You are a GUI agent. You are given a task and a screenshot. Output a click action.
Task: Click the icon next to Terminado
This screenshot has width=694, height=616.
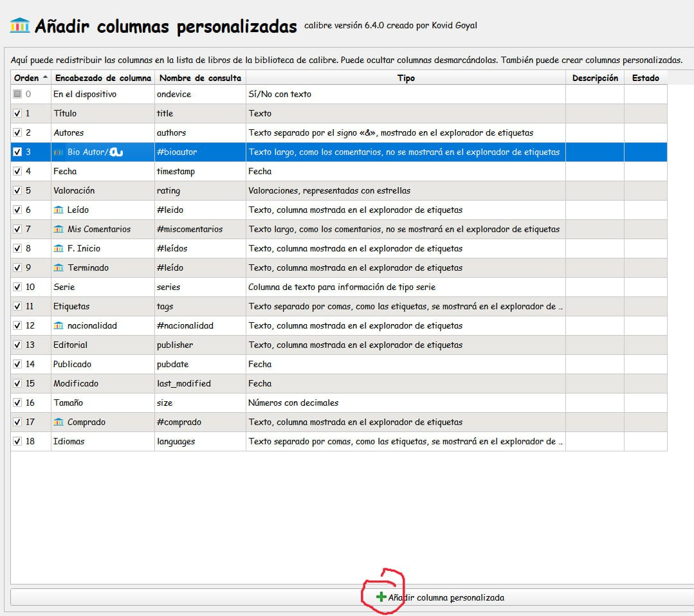click(x=59, y=267)
